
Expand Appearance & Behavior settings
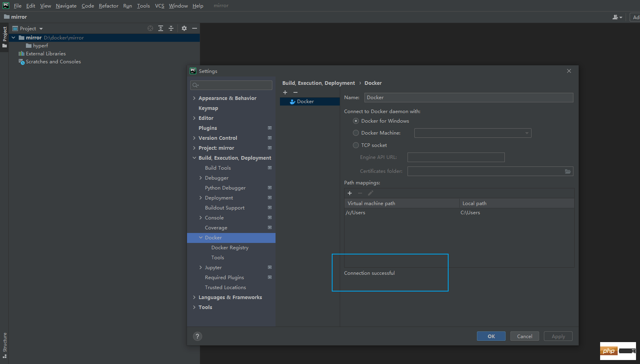[x=194, y=98]
